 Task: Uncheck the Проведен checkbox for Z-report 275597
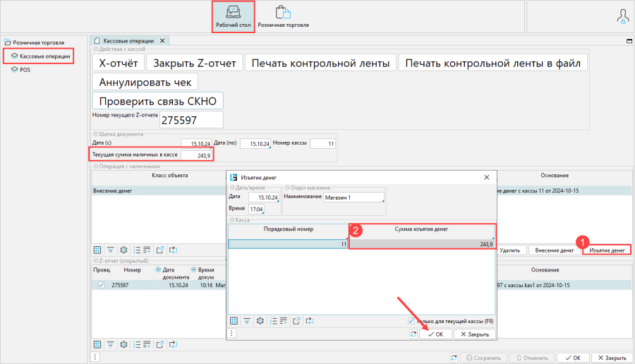click(102, 285)
